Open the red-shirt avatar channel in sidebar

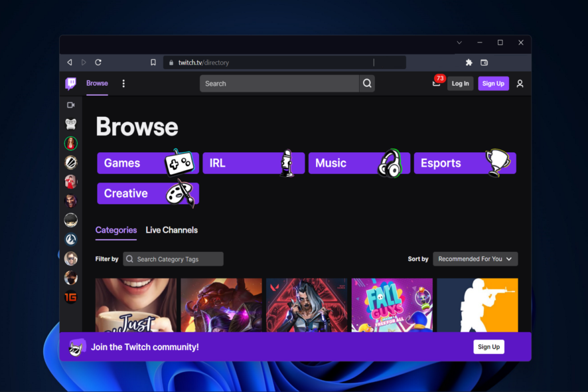pos(70,182)
